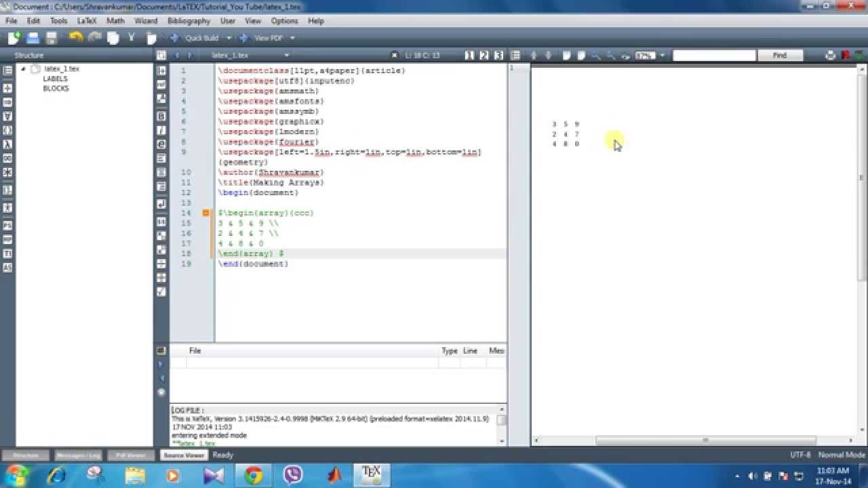Click the Copy toolbar icon
868x488 pixels.
pyautogui.click(x=113, y=38)
